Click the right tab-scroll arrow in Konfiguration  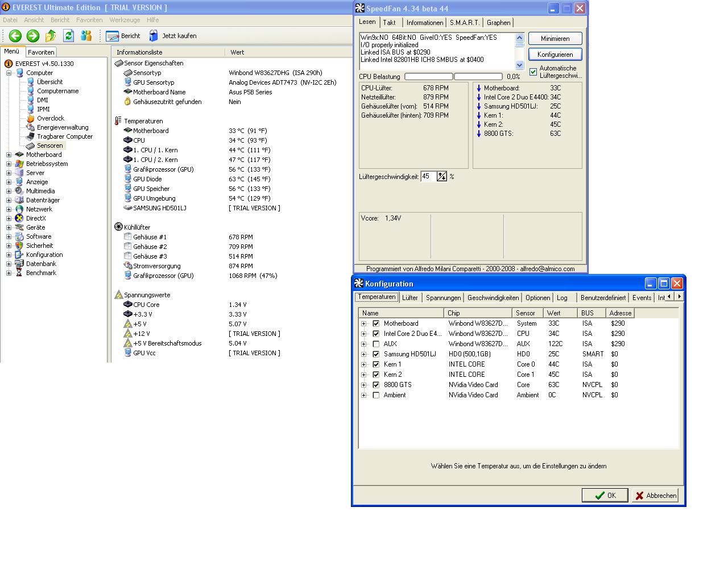(679, 297)
